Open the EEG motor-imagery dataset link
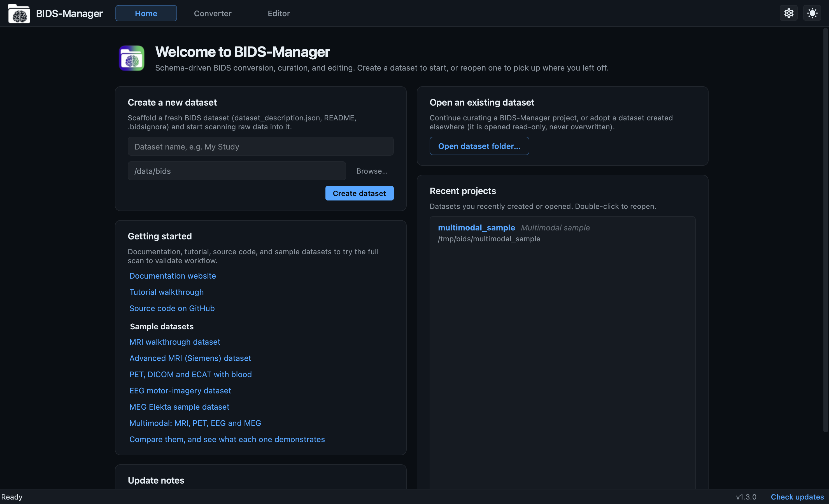 coord(180,391)
